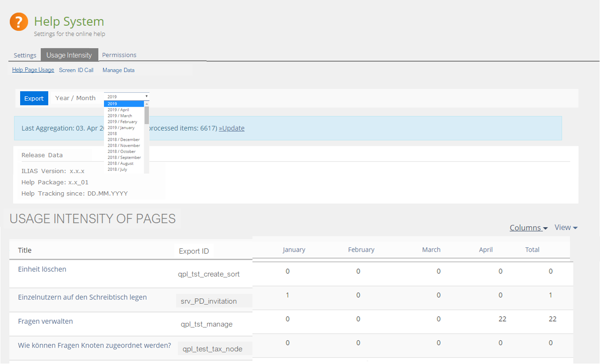The height and width of the screenshot is (364, 600).
Task: Switch to the Permissions tab
Action: pos(119,55)
